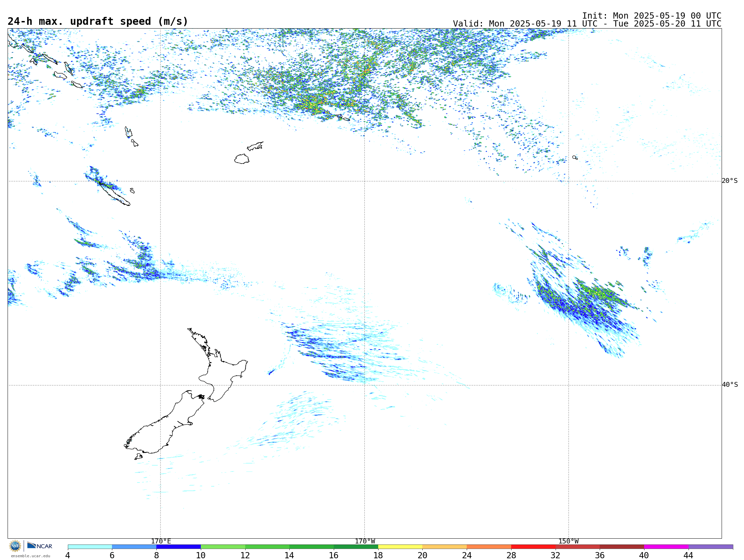Click the Fiji Vanua Levu island outline
The height and width of the screenshot is (560, 744).
click(x=255, y=146)
